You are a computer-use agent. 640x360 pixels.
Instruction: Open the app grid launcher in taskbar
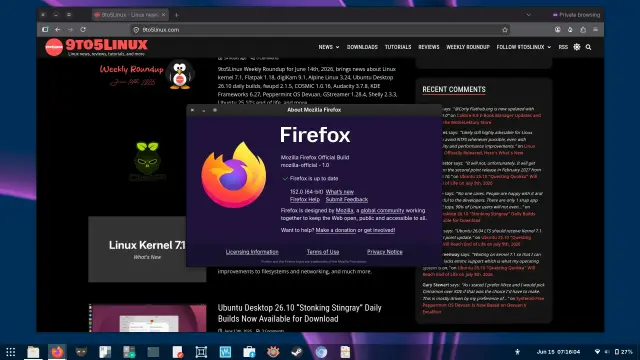click(11, 351)
